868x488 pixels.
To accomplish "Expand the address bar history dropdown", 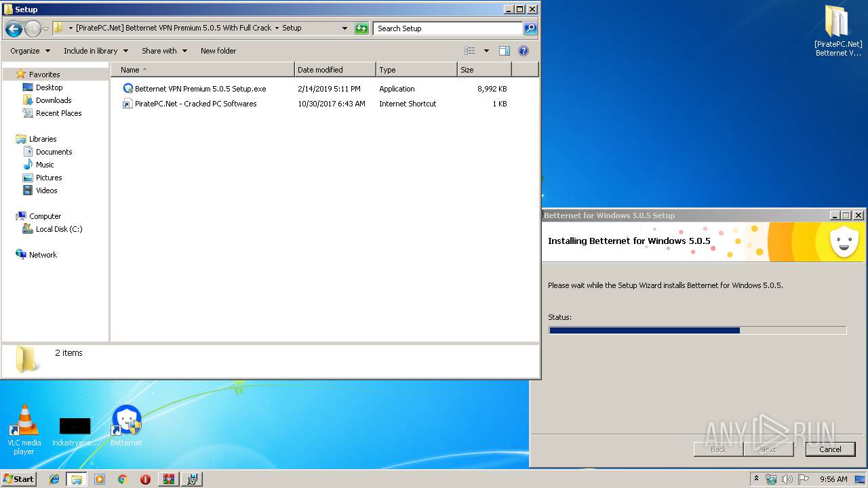I will pyautogui.click(x=344, y=28).
